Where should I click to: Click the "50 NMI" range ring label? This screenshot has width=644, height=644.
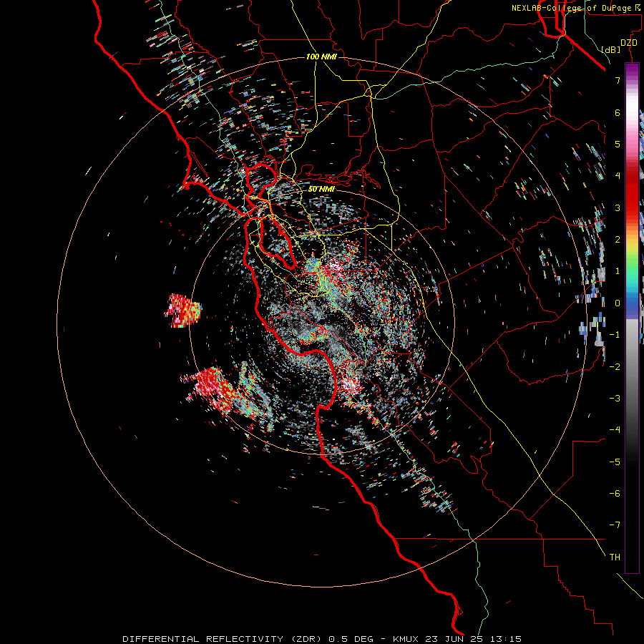coord(321,189)
